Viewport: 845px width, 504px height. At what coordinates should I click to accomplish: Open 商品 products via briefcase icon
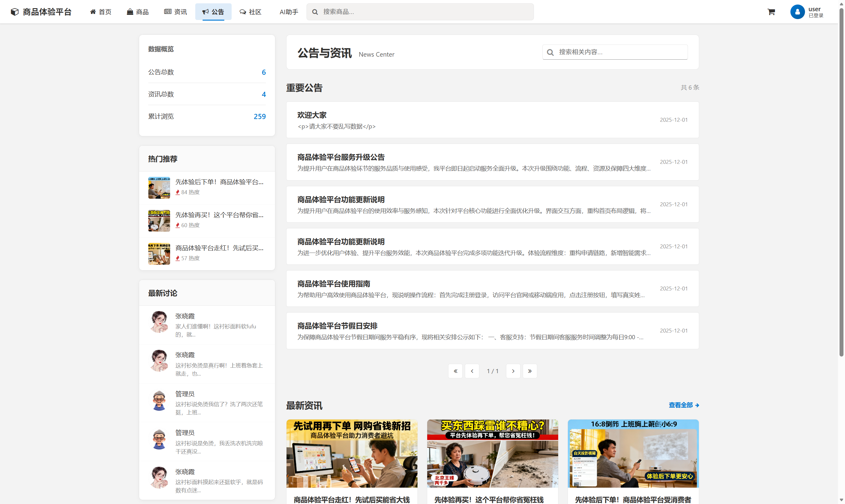[129, 12]
